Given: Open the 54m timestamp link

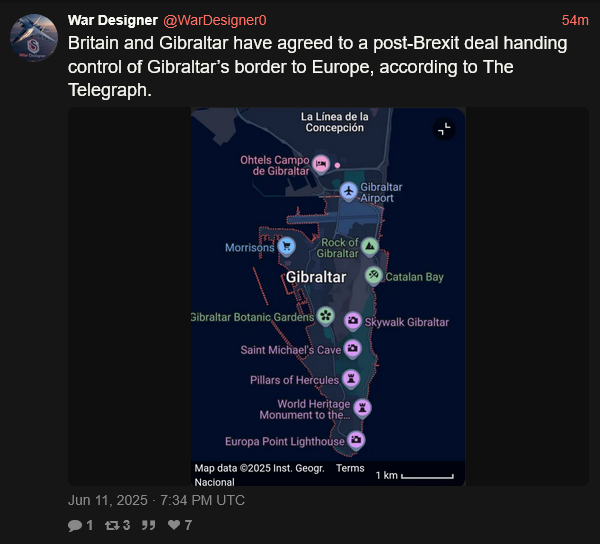Looking at the screenshot, I should [x=575, y=20].
